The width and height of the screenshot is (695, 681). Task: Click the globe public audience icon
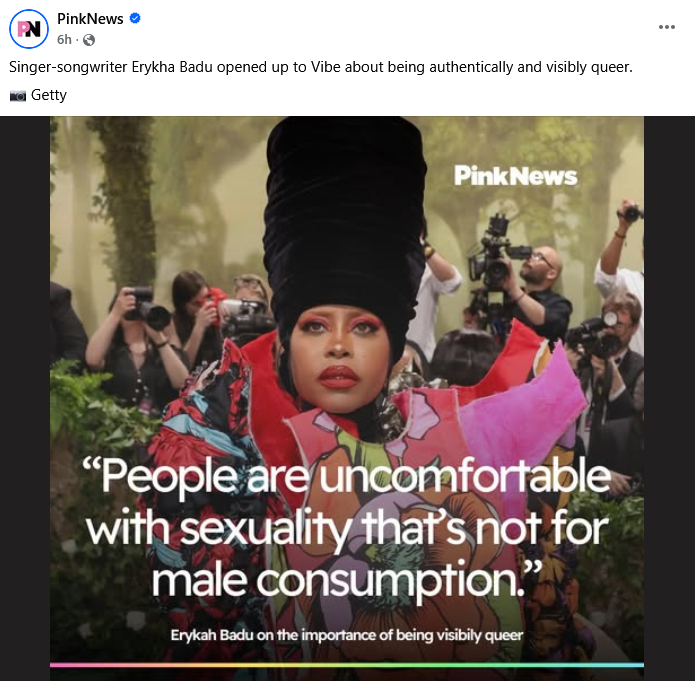(x=89, y=40)
